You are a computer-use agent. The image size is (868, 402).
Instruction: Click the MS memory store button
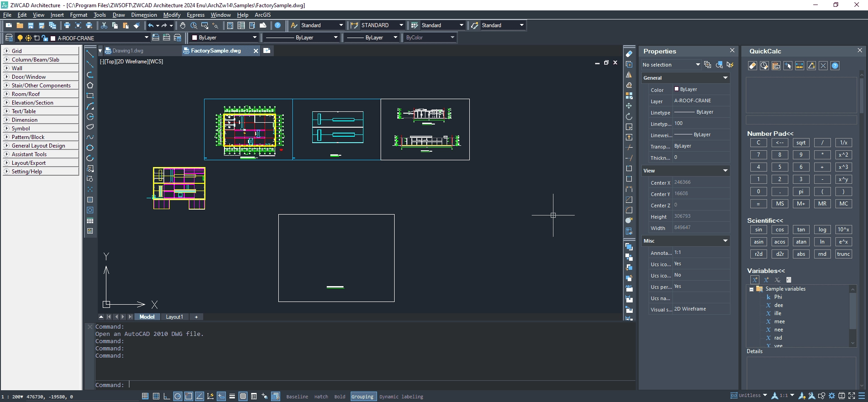[x=780, y=204]
